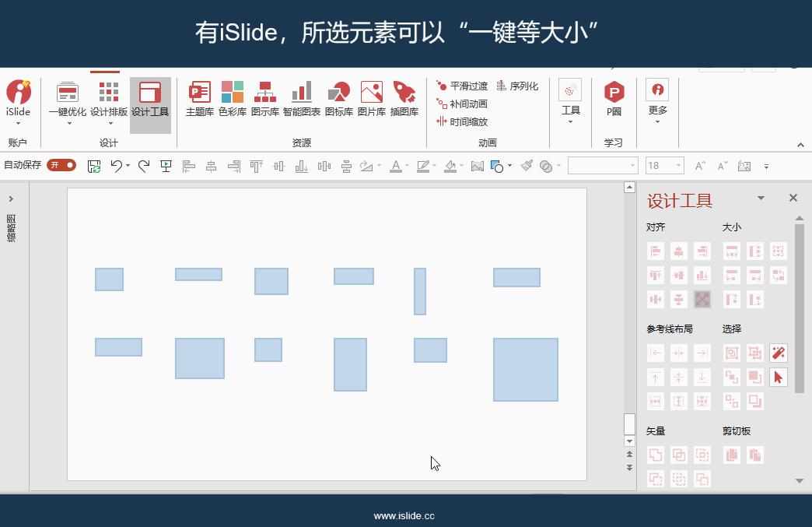
Task: Click the save icon in quick toolbar
Action: click(x=94, y=167)
